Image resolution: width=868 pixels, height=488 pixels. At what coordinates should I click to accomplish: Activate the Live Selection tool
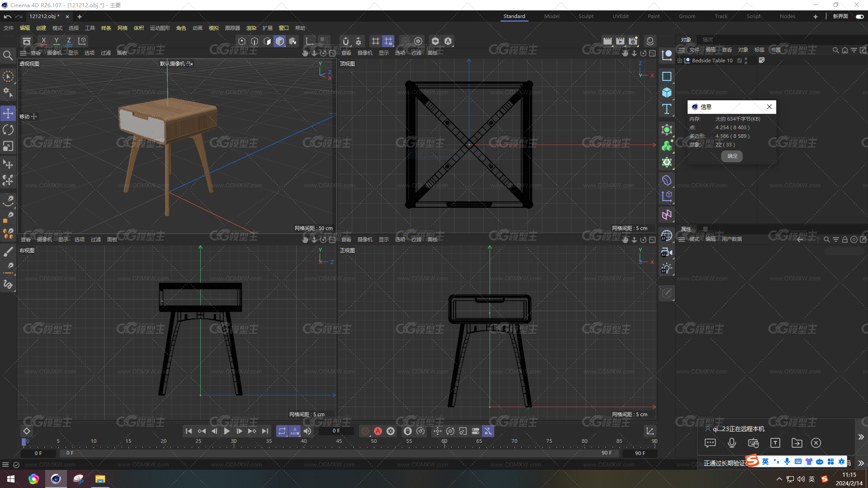pos(8,76)
